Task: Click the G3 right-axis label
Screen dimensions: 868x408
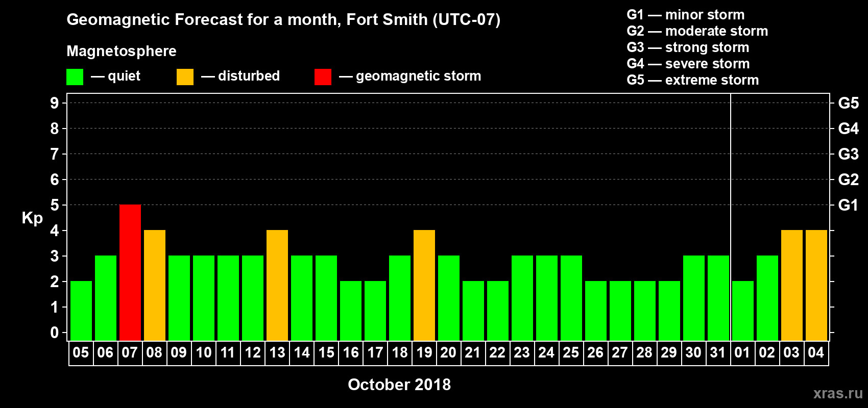Action: coord(849,154)
